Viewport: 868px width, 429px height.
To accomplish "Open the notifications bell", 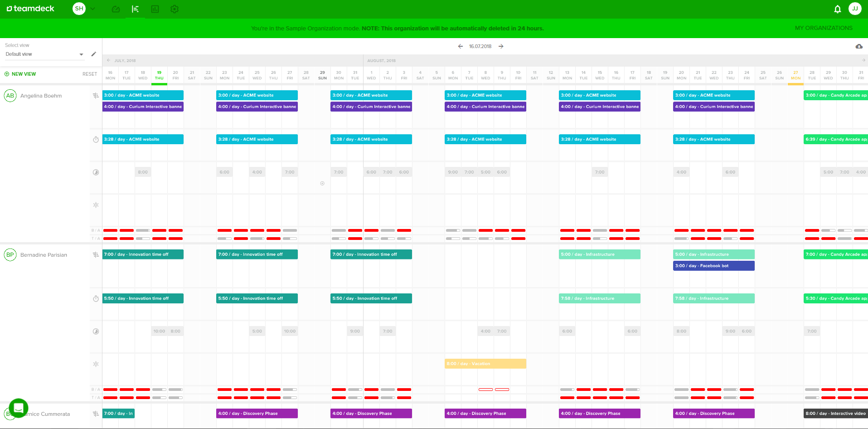I will 838,9.
